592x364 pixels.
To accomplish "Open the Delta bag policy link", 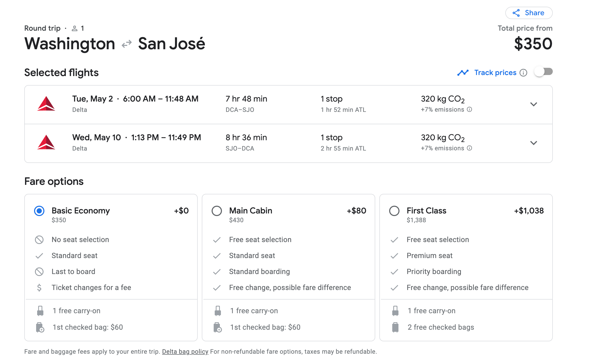I will pos(185,352).
